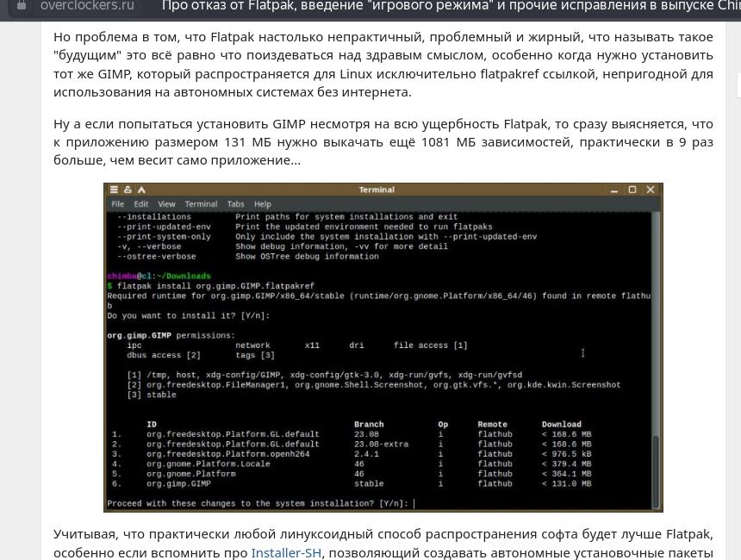Click the '--ostree-verbose' option text
This screenshot has width=741, height=560.
click(x=157, y=256)
